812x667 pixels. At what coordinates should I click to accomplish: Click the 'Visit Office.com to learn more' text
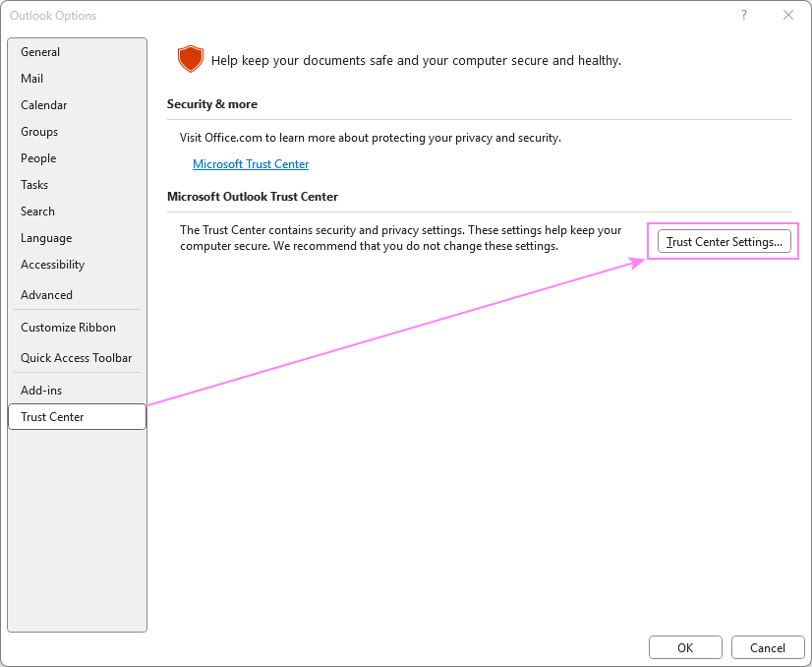pyautogui.click(x=371, y=138)
